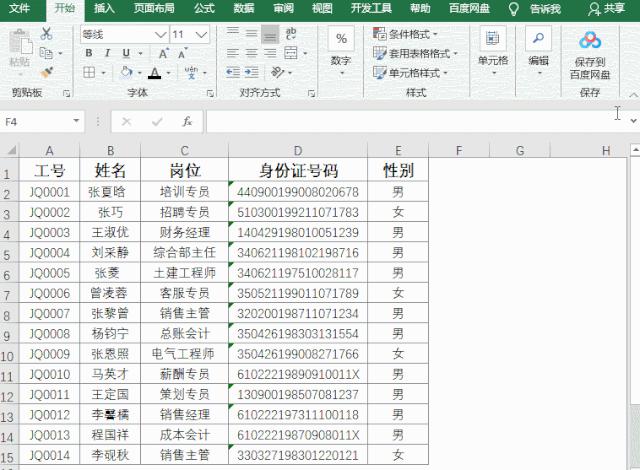Open 单元格样式 cell styles menu
Image resolution: width=640 pixels, height=470 pixels.
(410, 73)
